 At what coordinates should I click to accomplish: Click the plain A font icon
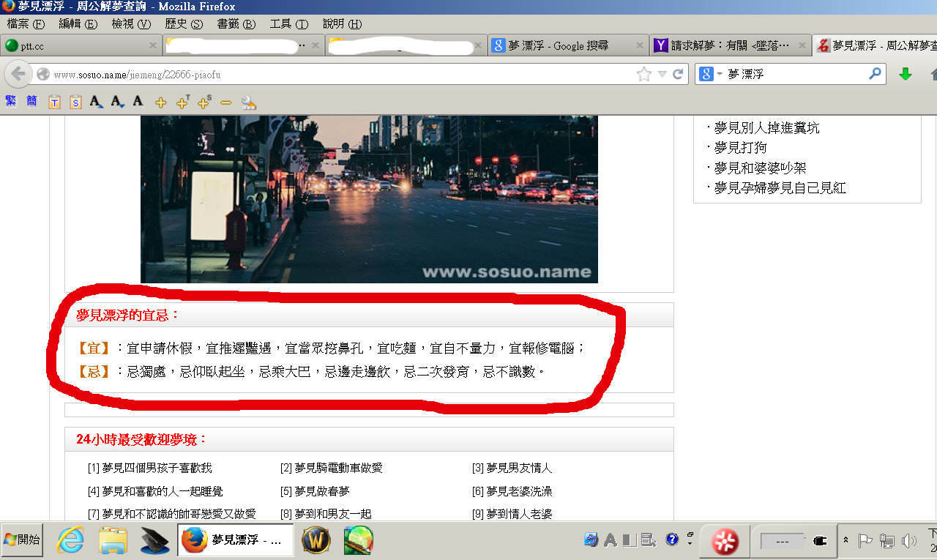coord(138,102)
